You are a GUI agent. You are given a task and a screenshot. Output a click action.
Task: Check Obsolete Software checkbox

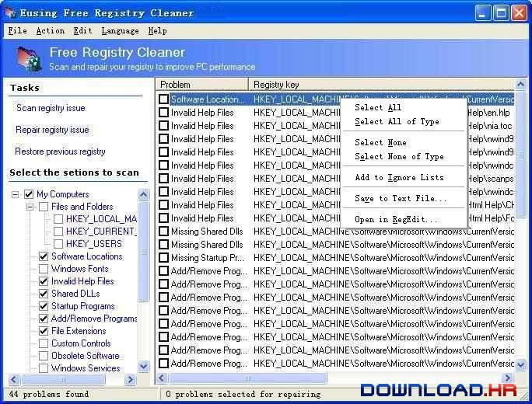(x=44, y=356)
